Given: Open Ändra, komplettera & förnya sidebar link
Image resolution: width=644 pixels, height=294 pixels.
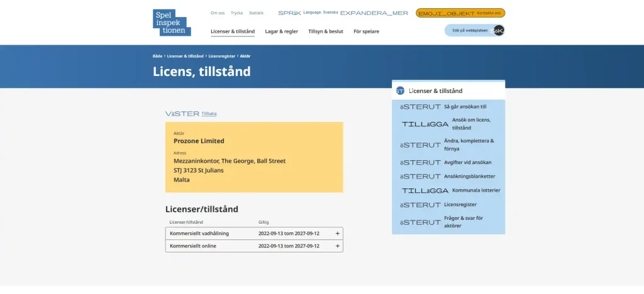Looking at the screenshot, I should 469,144.
